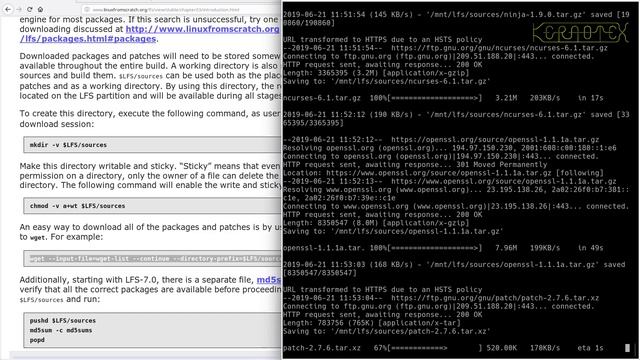Click terminal line 'Length: 8350547 (8.0M)'

[376, 223]
